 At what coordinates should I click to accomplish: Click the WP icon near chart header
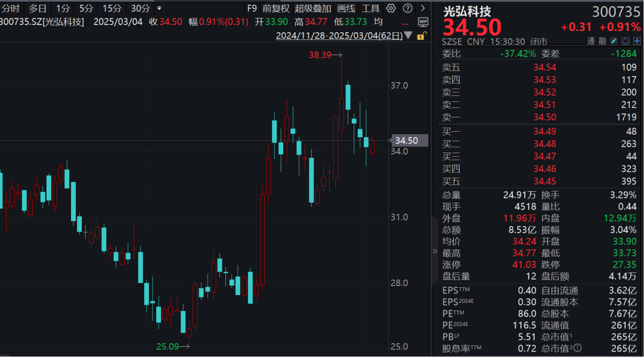pos(423,21)
